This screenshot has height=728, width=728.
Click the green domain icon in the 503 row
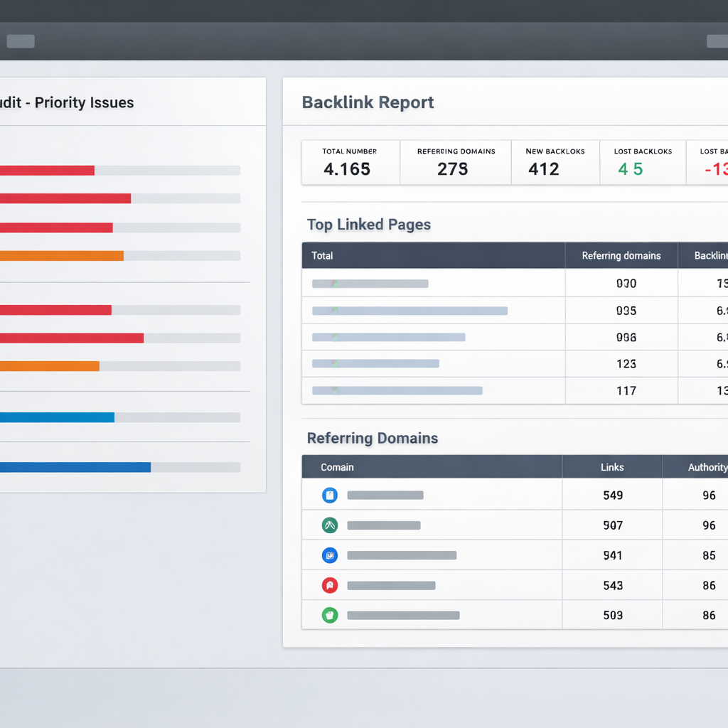tap(330, 616)
